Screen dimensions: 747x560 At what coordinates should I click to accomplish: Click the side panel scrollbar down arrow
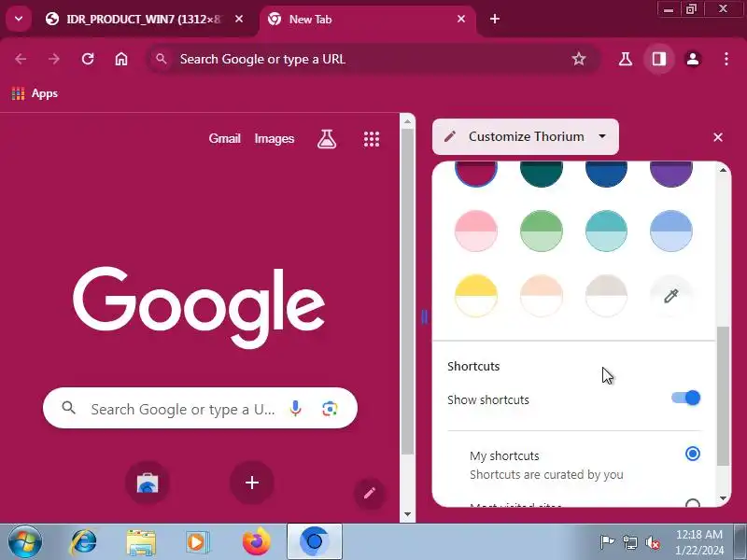[723, 498]
